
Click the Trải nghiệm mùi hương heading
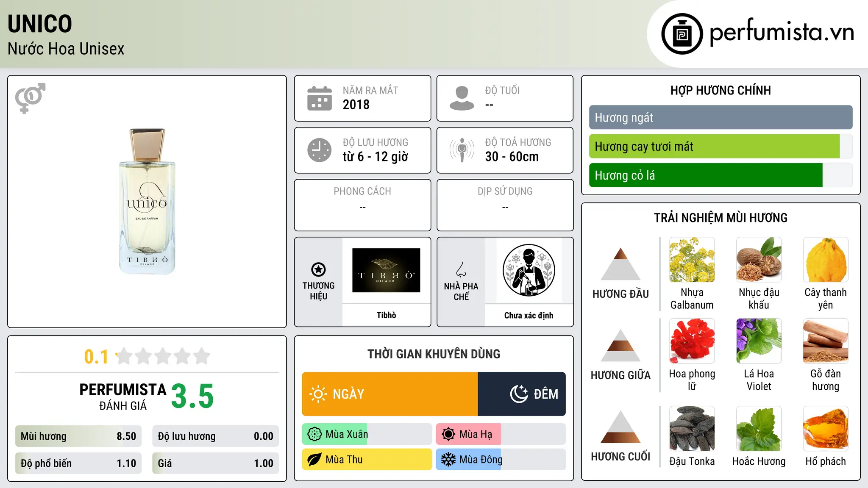click(721, 218)
